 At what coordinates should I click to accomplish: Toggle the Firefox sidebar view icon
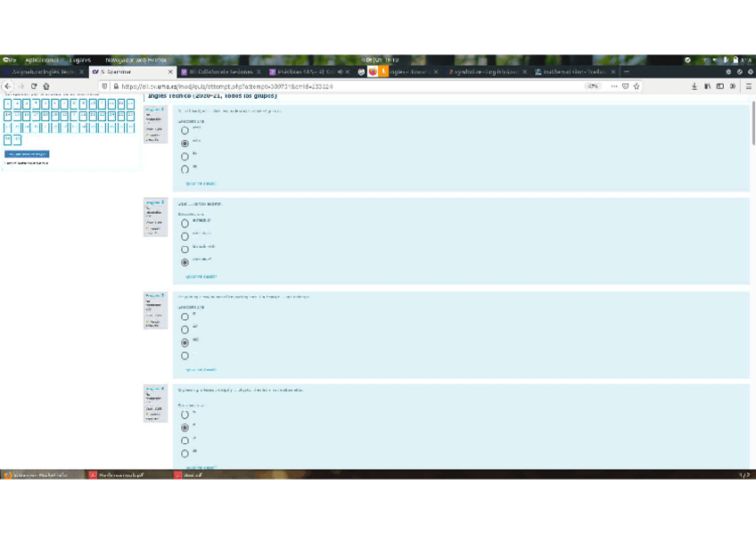pos(720,86)
